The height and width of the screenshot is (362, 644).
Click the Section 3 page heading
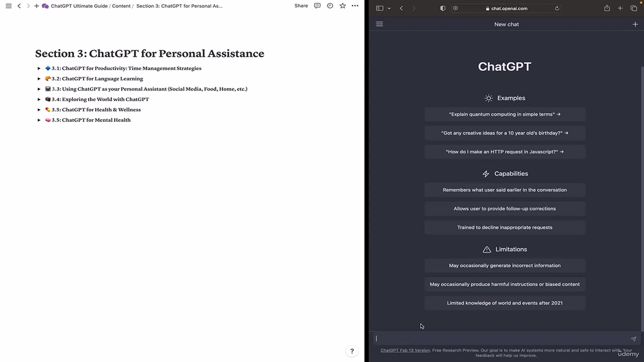point(150,54)
